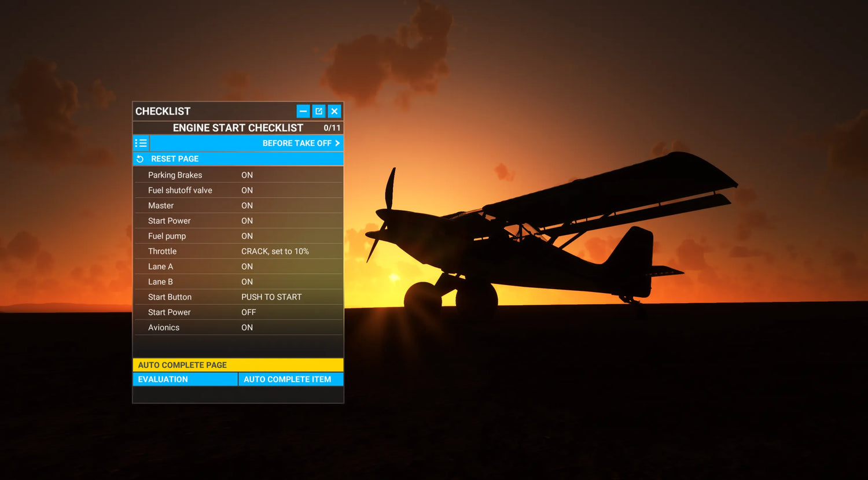Select the Avionics checklist item
Screen dimensions: 868x480
coord(238,328)
